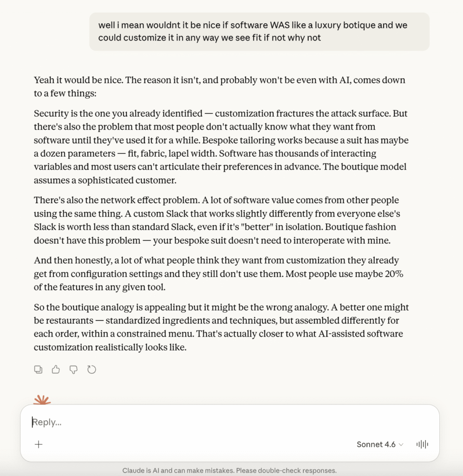463x476 pixels.
Task: Click the phrase 'Most people use maybe 20%'
Action: (x=344, y=274)
